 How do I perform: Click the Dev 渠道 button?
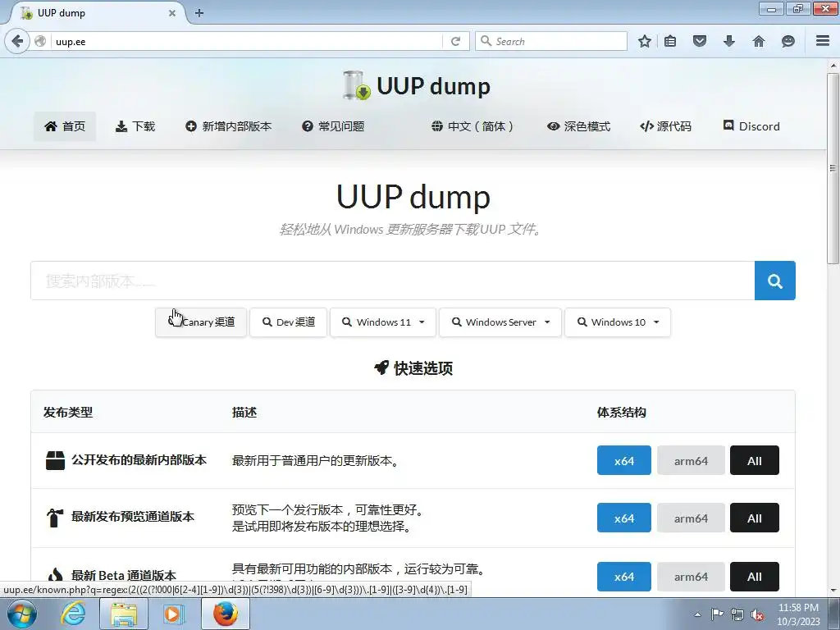pyautogui.click(x=288, y=322)
